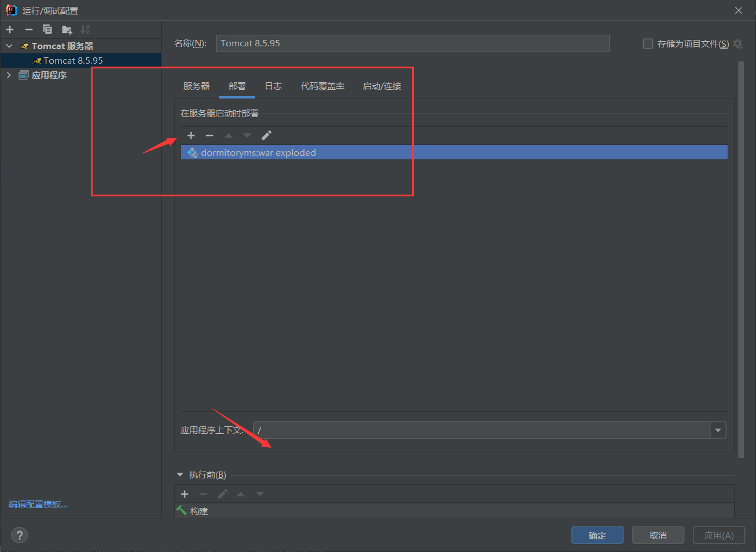Save configuration to a new folder

pyautogui.click(x=67, y=30)
